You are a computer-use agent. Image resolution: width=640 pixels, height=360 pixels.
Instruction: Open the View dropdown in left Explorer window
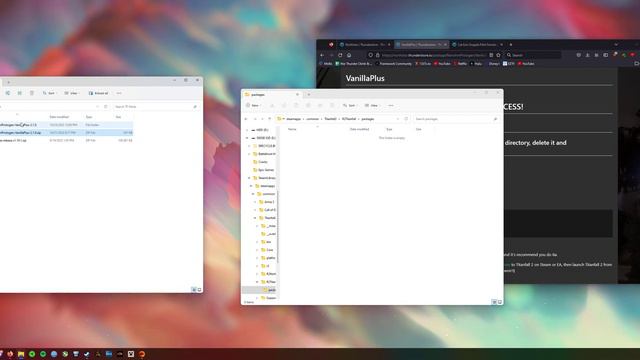click(71, 93)
